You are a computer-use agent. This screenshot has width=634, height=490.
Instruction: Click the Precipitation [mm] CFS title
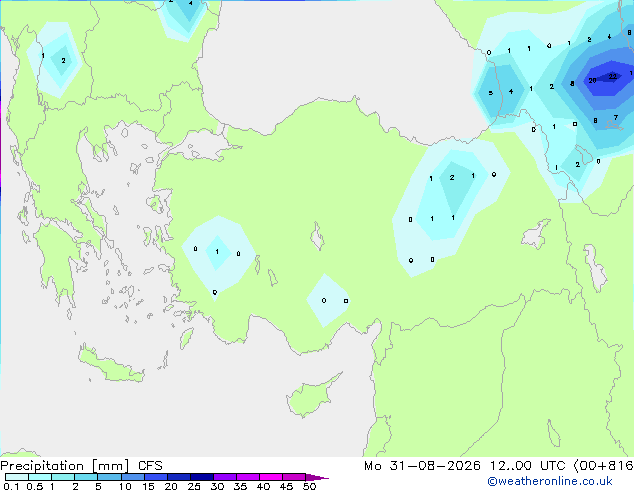(x=81, y=466)
